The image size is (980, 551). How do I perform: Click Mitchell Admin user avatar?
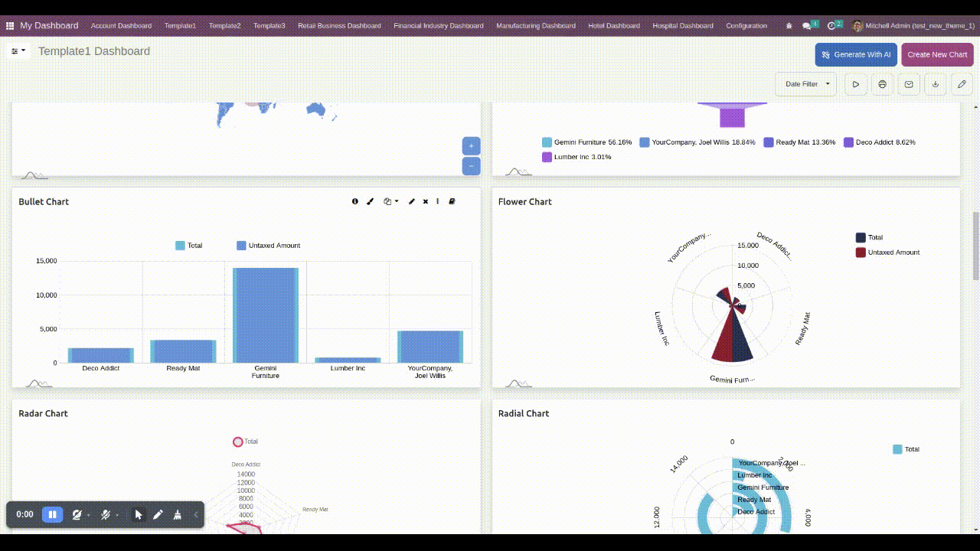(x=857, y=25)
